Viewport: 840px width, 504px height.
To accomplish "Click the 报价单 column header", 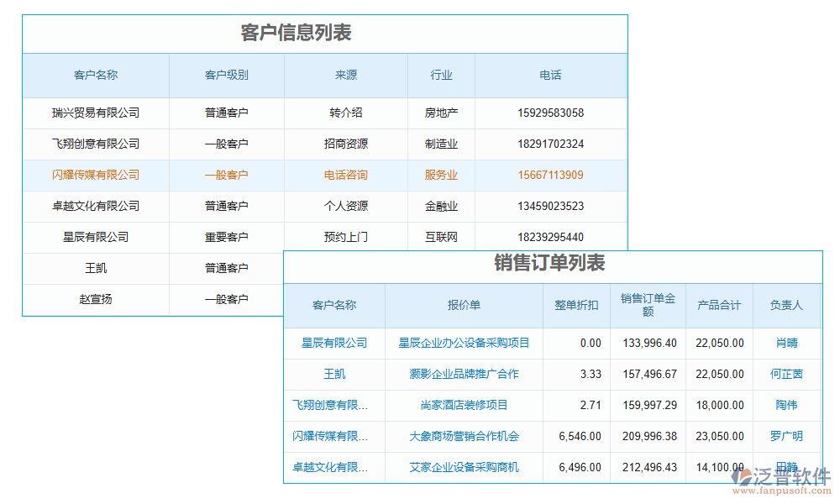I will pos(464,305).
